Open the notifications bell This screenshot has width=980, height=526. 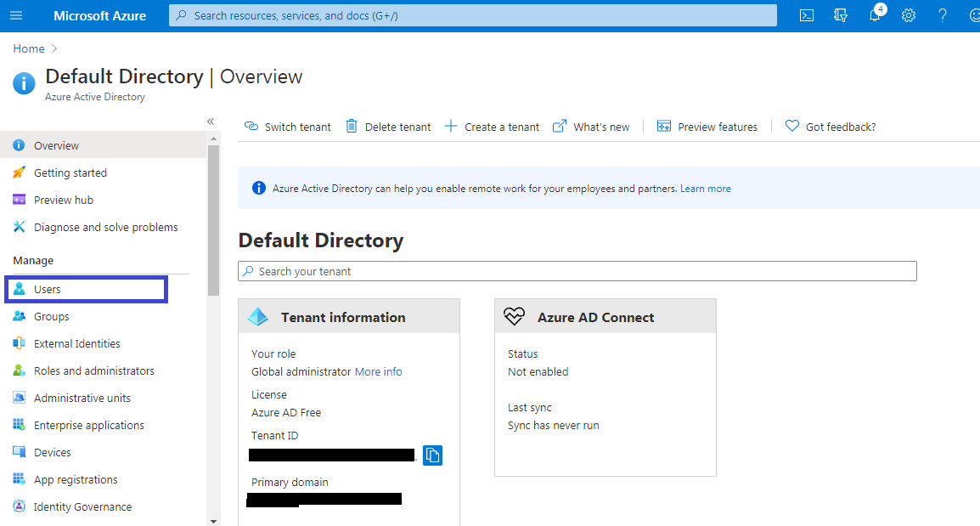pos(875,15)
